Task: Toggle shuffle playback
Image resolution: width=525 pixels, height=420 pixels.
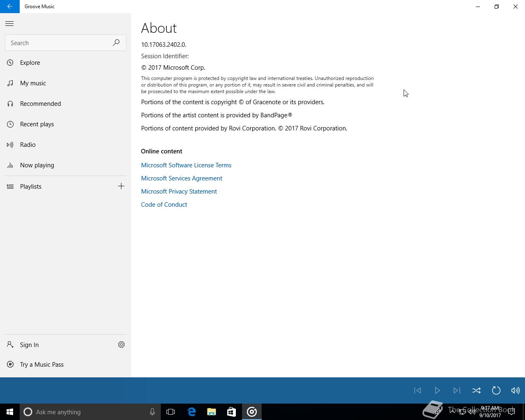Action: click(477, 390)
